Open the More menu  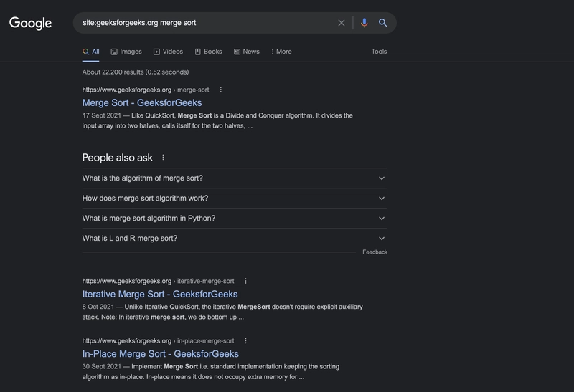[x=281, y=52]
